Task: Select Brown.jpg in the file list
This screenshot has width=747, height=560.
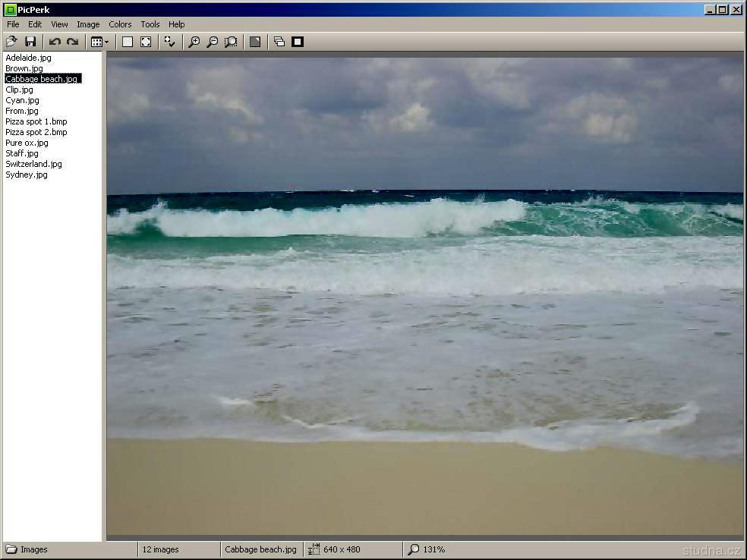Action: (x=24, y=68)
